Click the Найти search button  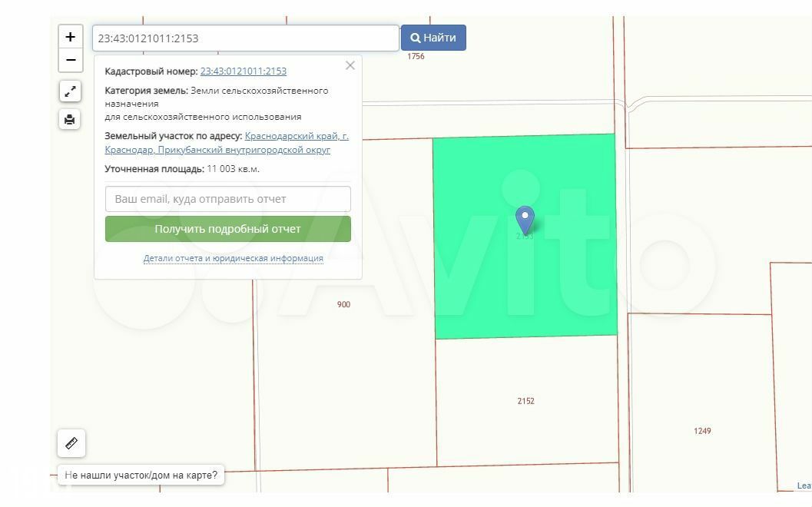(433, 38)
